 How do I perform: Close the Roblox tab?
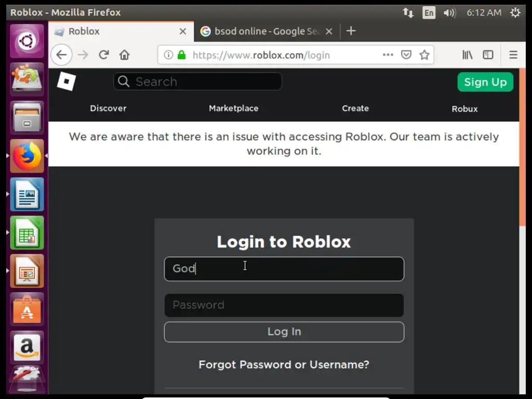pos(183,31)
